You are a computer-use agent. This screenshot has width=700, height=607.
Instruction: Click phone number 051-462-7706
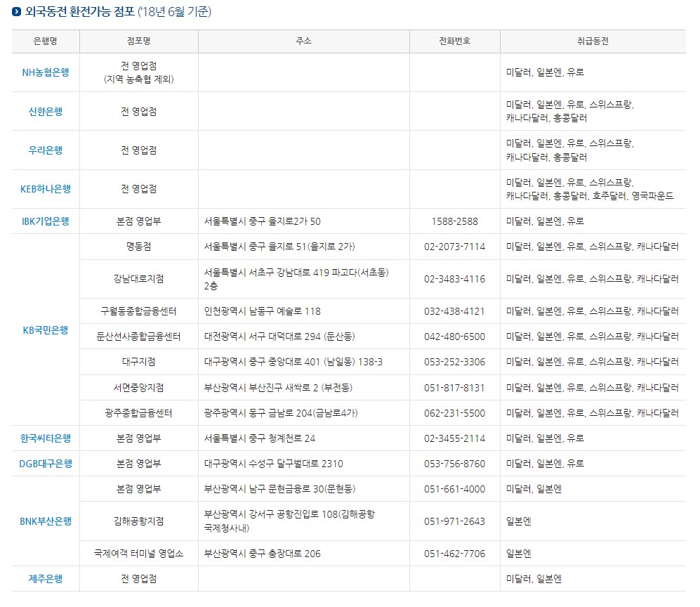[454, 554]
